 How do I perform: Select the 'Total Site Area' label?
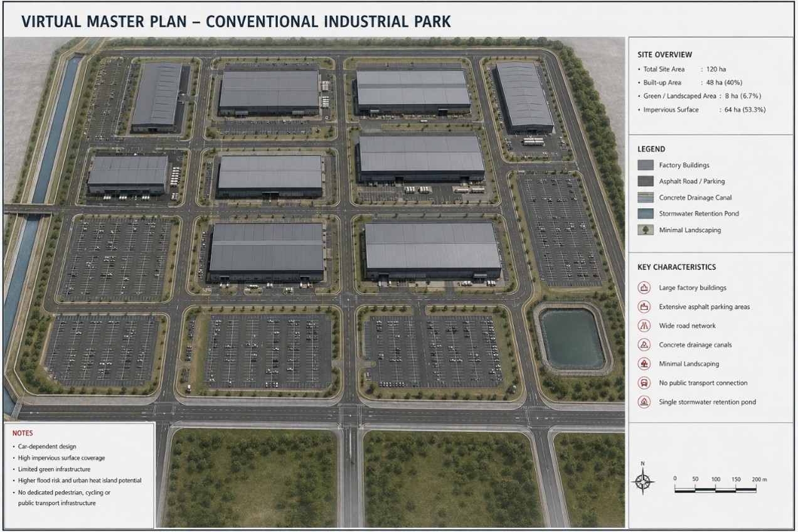coord(664,69)
